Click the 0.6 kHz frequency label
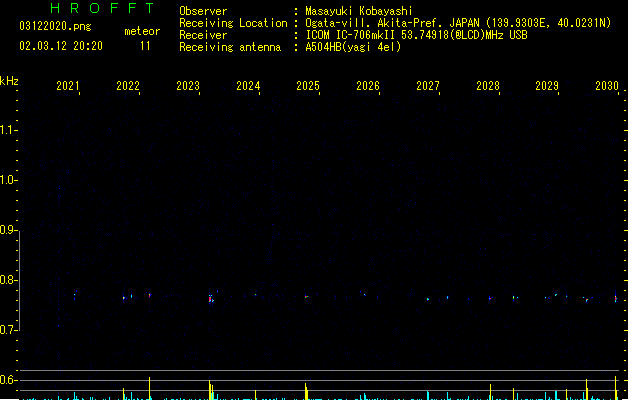This screenshot has width=629, height=400. tap(7, 380)
